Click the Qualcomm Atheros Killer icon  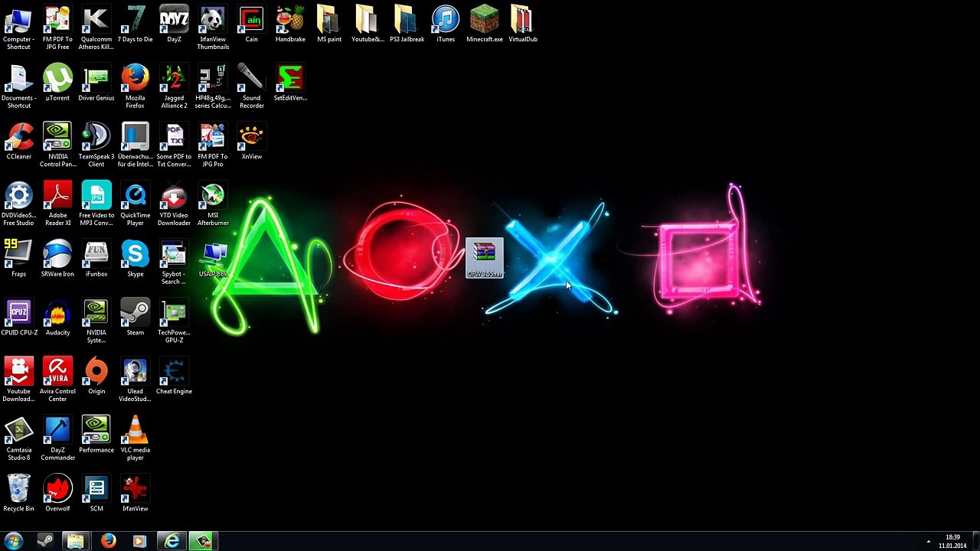[96, 28]
